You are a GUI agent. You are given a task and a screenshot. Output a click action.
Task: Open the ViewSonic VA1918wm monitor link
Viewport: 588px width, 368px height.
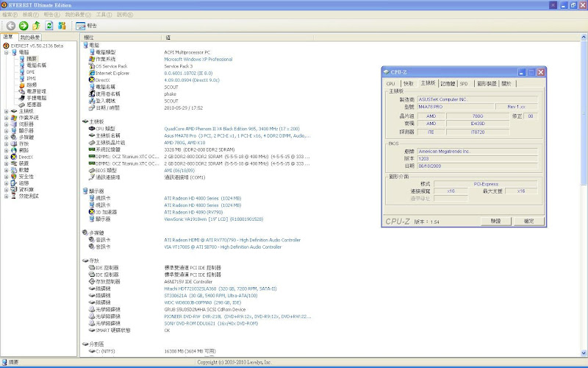pyautogui.click(x=213, y=219)
